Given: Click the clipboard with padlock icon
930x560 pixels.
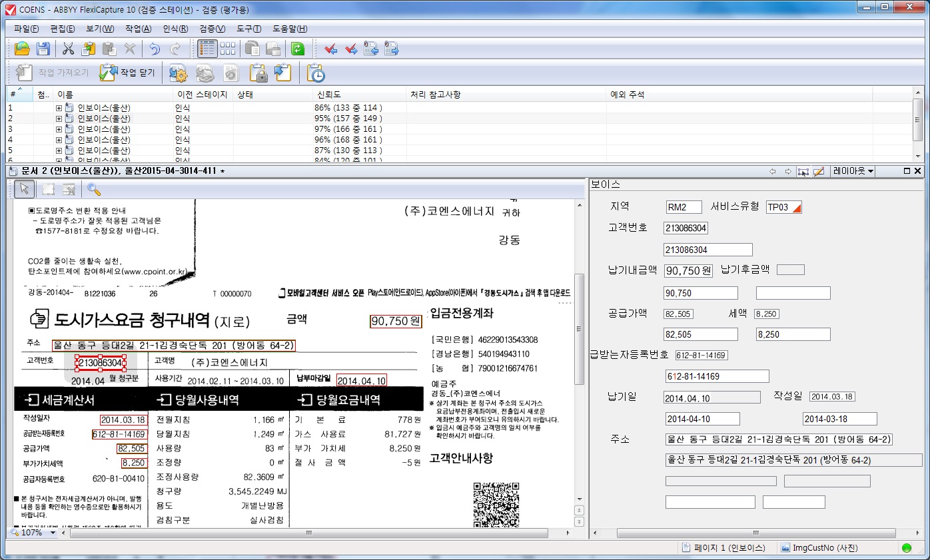Looking at the screenshot, I should (259, 73).
